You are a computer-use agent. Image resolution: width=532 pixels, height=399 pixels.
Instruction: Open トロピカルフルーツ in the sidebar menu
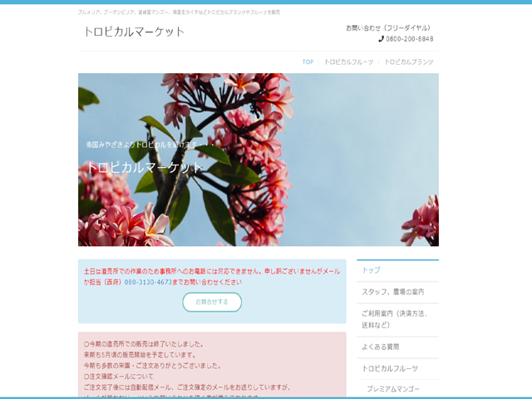click(x=397, y=369)
